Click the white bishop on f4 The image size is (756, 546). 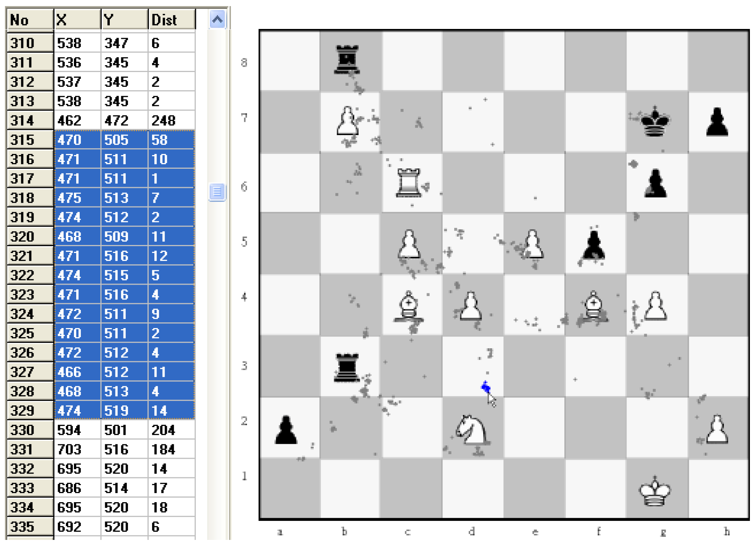593,306
